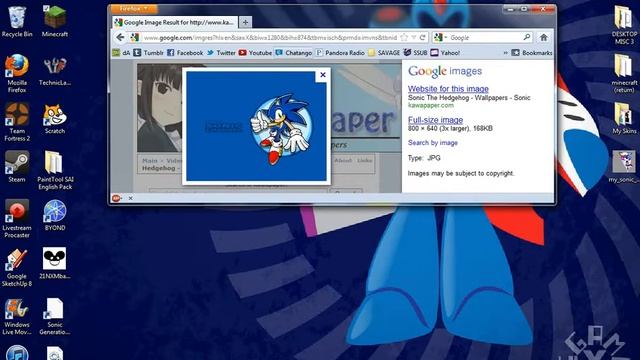This screenshot has width=640, height=360.
Task: Open the Tumblr bookmark
Action: (149, 53)
